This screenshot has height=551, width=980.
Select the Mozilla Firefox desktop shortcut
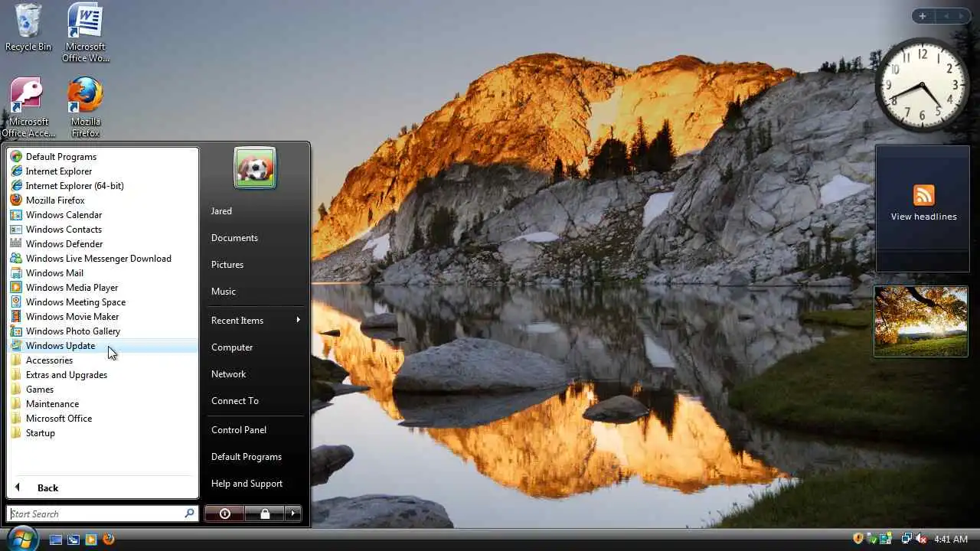pyautogui.click(x=85, y=108)
